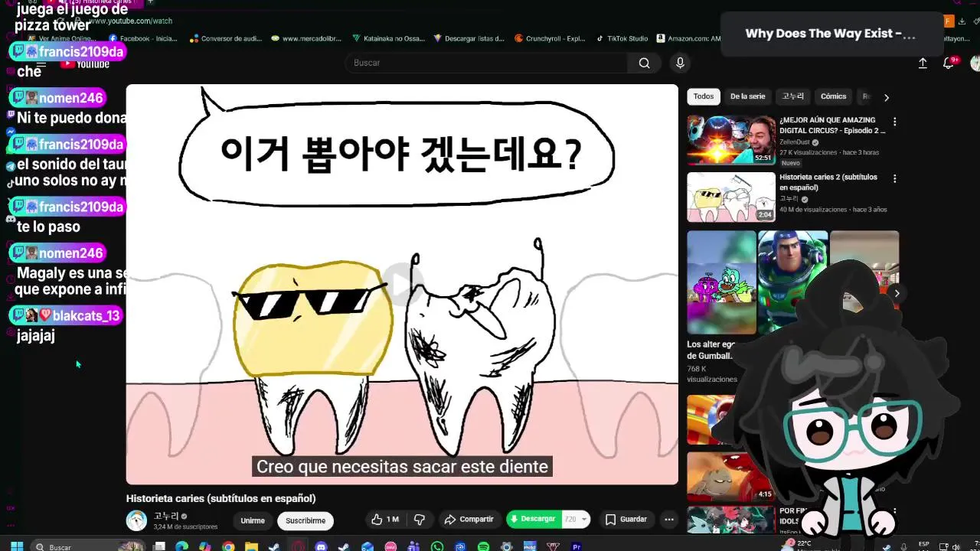
Task: Select the Todos filter chip
Action: (704, 96)
